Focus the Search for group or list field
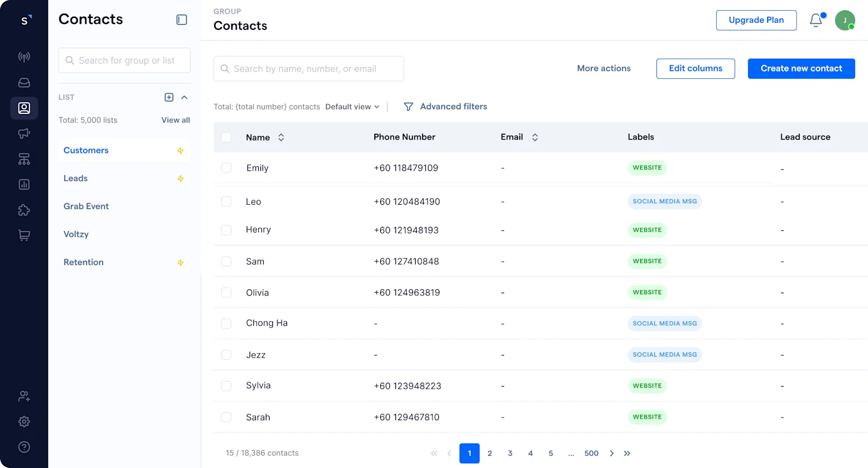 124,60
